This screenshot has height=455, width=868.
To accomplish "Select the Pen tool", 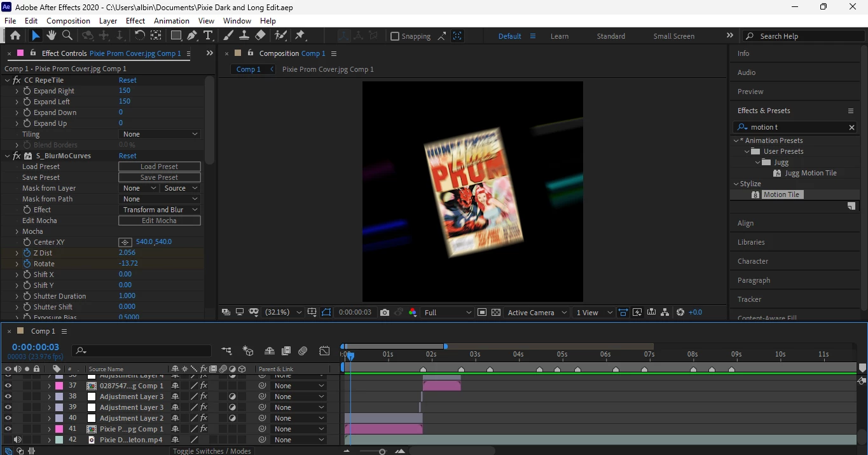I will click(192, 36).
